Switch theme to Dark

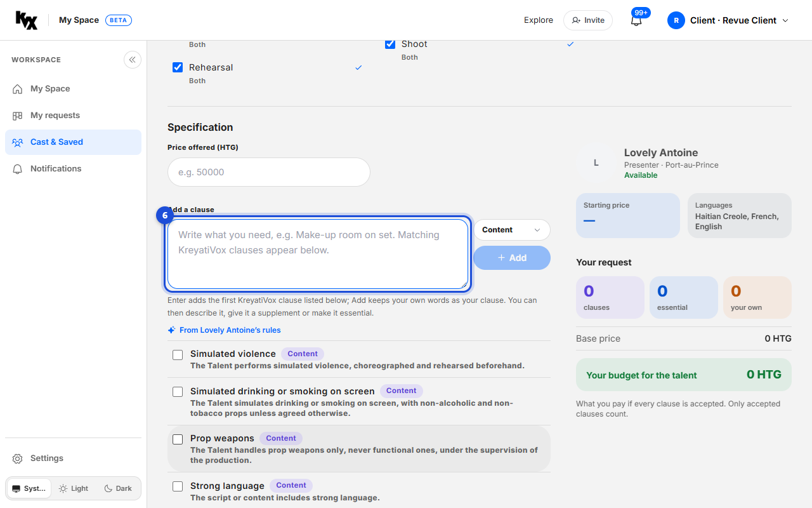click(118, 489)
